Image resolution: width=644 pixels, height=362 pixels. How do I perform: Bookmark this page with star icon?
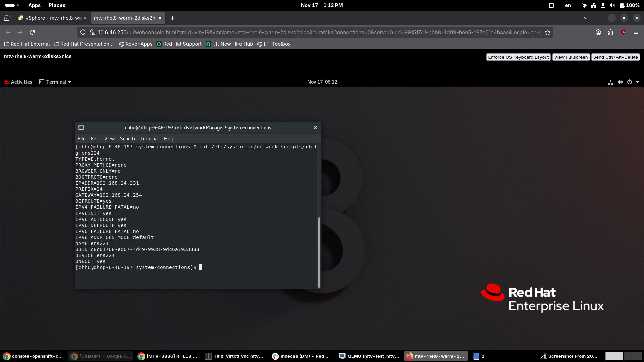pos(548,32)
